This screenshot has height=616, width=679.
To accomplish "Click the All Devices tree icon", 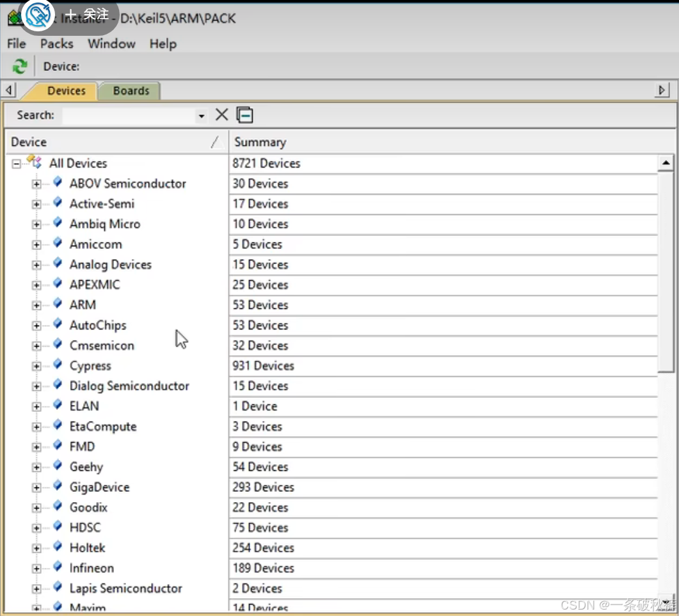I will point(35,162).
